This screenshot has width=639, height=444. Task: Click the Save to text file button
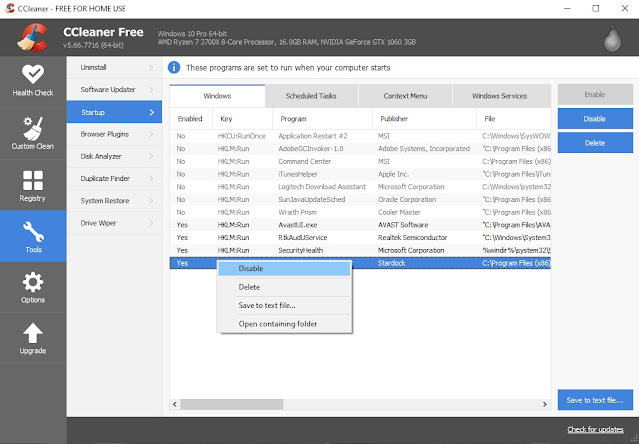tap(595, 400)
